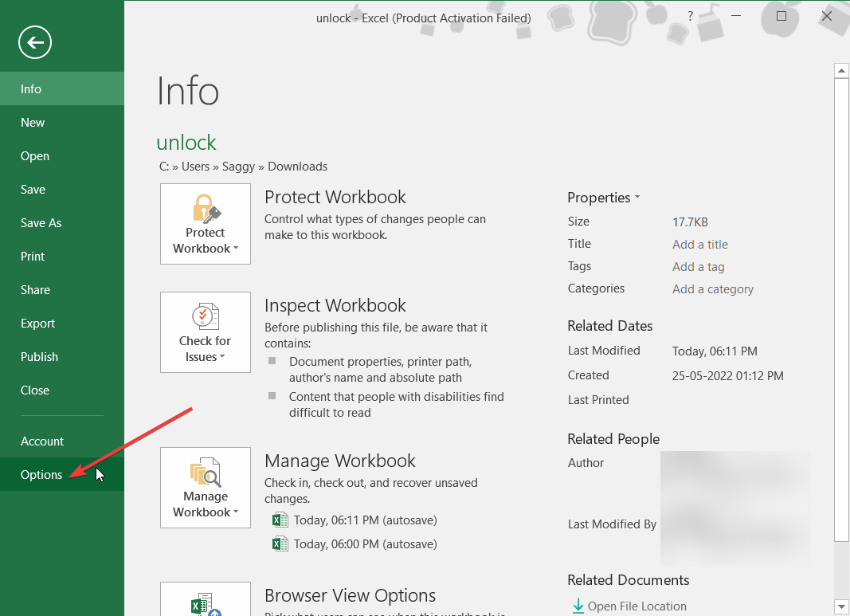Image resolution: width=850 pixels, height=616 pixels.
Task: Click the Add a tag field
Action: (698, 267)
